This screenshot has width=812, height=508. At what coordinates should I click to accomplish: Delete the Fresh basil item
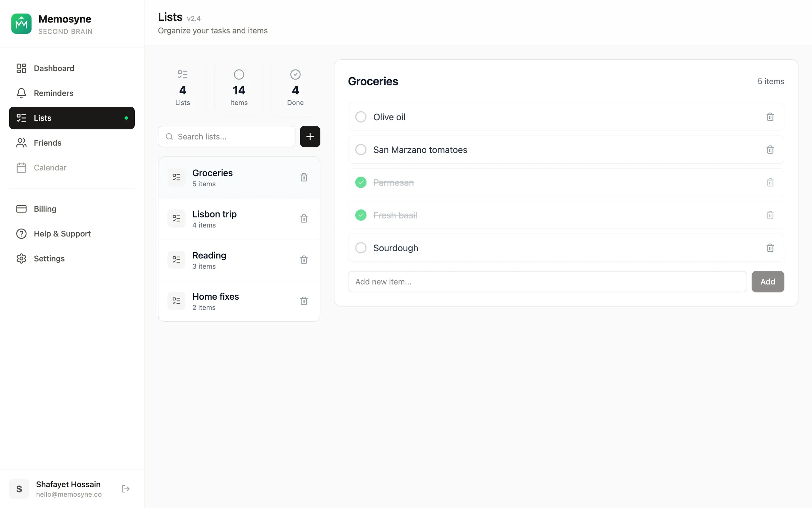tap(770, 215)
